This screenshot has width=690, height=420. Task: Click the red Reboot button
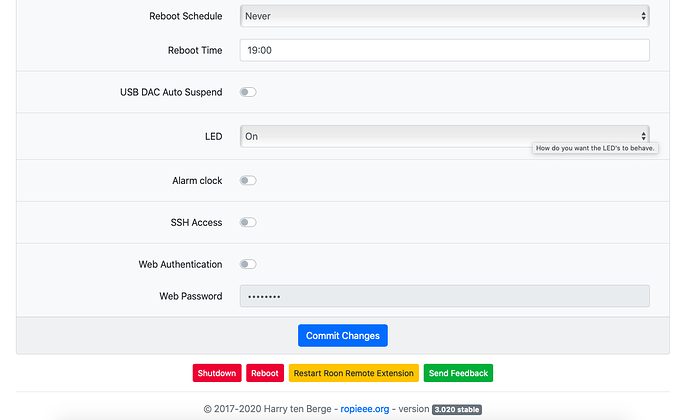pyautogui.click(x=265, y=373)
